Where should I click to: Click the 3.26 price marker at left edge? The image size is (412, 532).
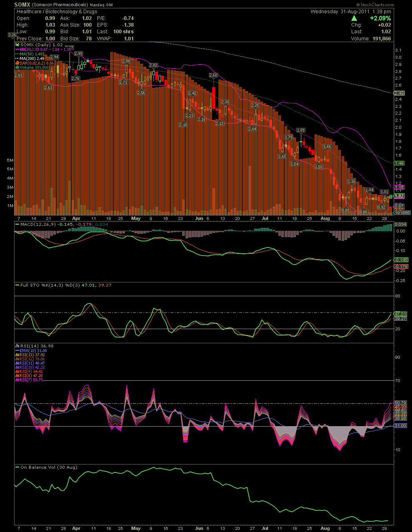pyautogui.click(x=12, y=35)
